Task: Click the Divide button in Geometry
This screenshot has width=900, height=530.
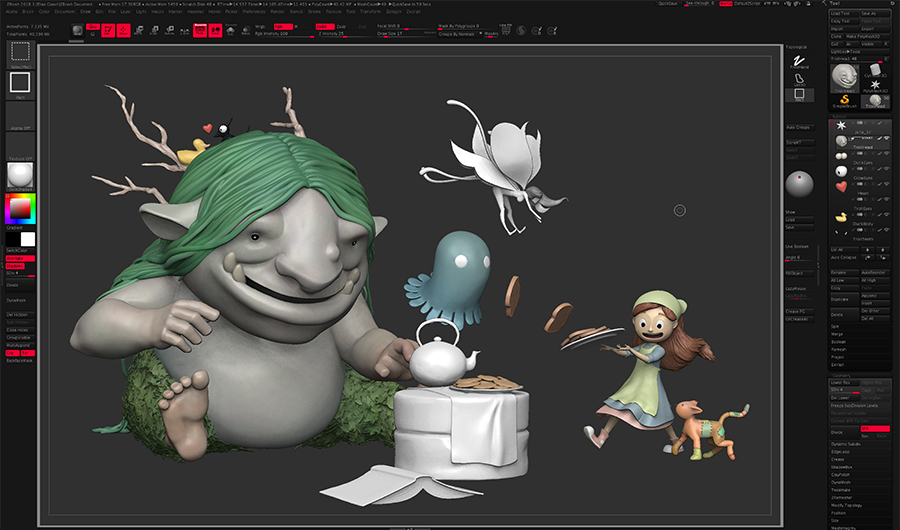Action: coord(845,432)
